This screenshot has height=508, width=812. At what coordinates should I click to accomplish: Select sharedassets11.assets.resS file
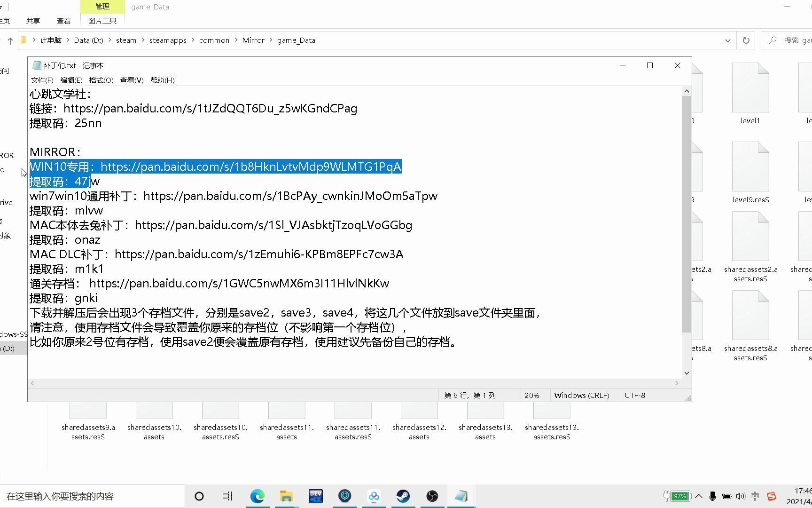(x=353, y=422)
